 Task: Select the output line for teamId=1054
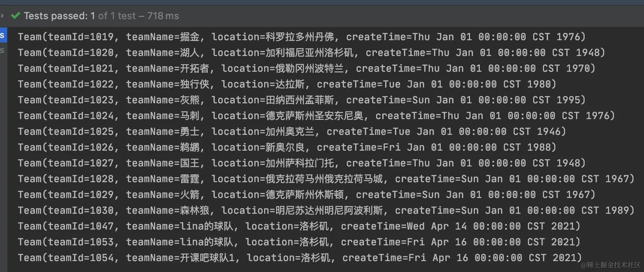pyautogui.click(x=300, y=258)
